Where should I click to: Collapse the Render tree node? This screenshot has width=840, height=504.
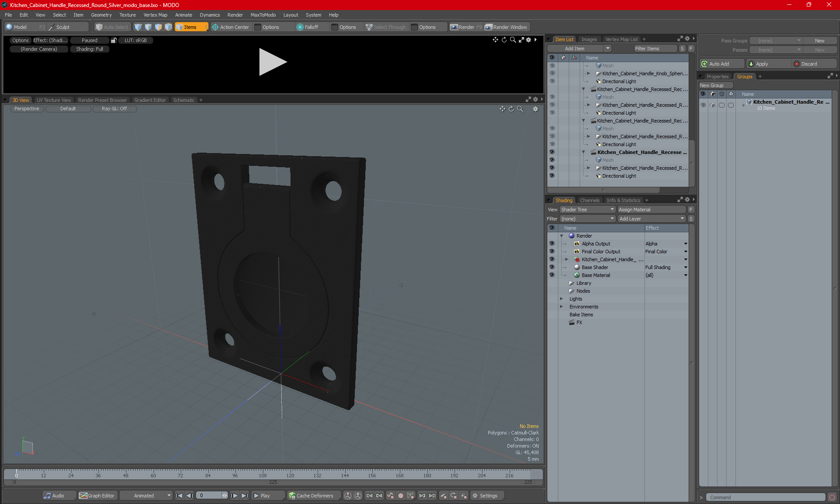[561, 236]
